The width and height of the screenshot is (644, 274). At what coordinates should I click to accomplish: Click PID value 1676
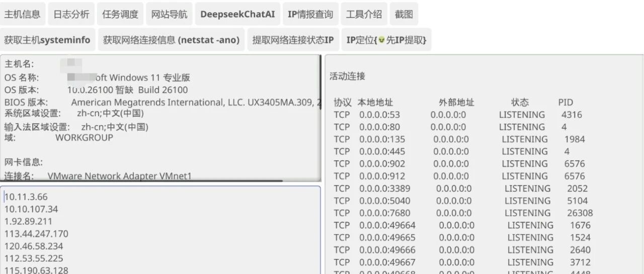(580, 225)
